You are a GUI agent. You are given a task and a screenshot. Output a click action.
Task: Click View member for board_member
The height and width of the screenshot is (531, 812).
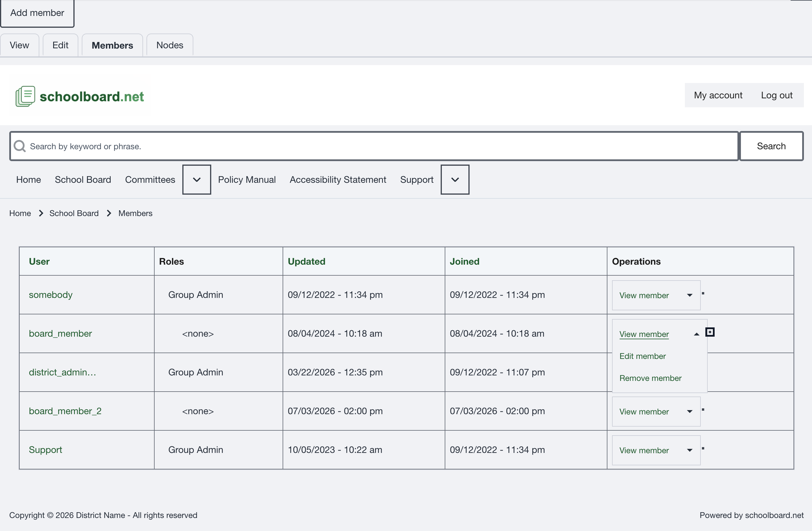point(644,334)
